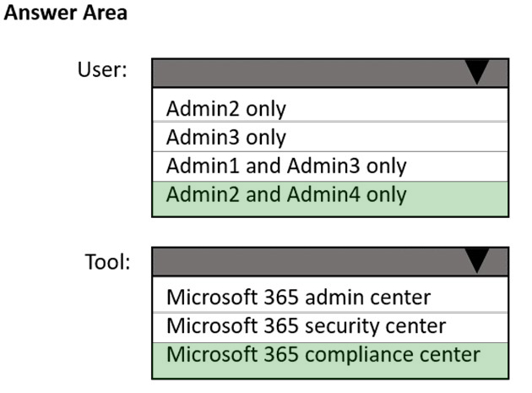Image resolution: width=532 pixels, height=393 pixels.
Task: Select the first entry in User list
Action: (x=330, y=106)
